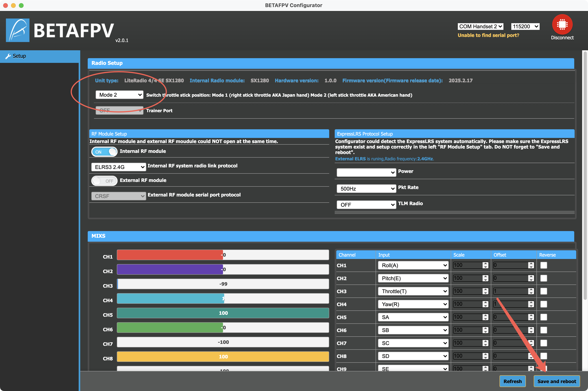This screenshot has height=391, width=588.
Task: Enable Reverse for CH4
Action: click(544, 304)
